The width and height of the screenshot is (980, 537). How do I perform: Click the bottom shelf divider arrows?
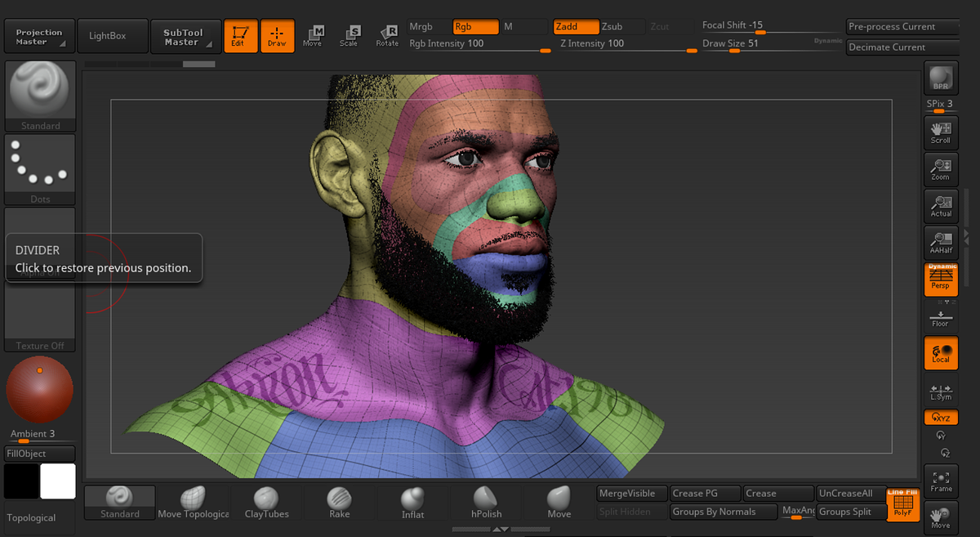[501, 530]
